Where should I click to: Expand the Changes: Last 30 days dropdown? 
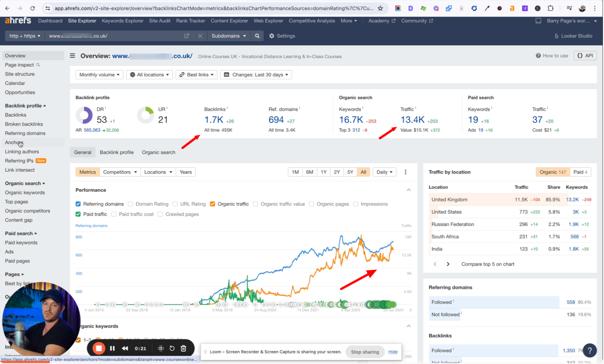(256, 75)
